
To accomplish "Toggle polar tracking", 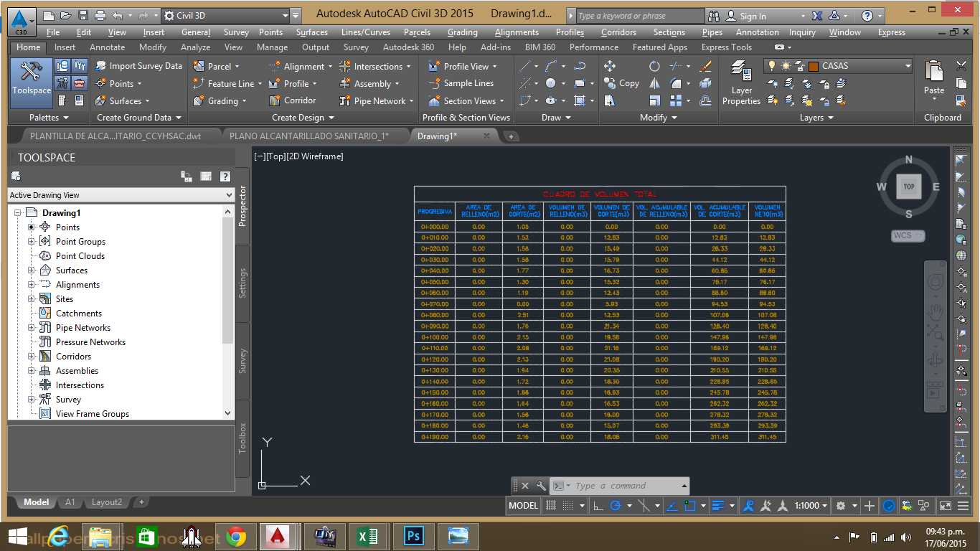I will point(616,506).
